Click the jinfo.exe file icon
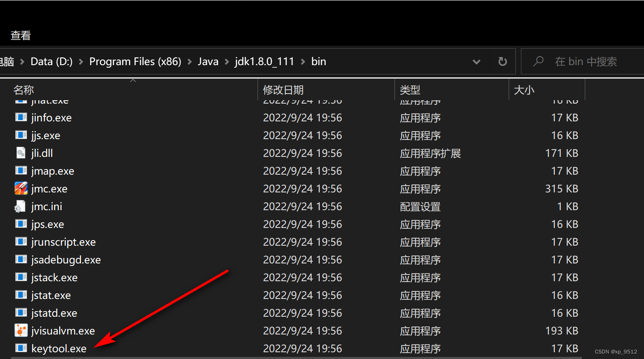The height and width of the screenshot is (359, 644). click(21, 117)
